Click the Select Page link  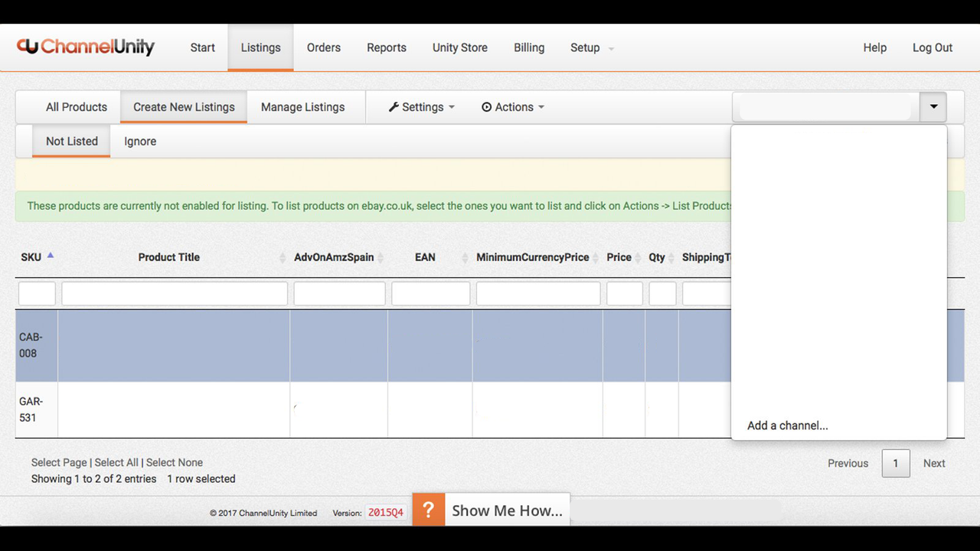[x=59, y=462]
